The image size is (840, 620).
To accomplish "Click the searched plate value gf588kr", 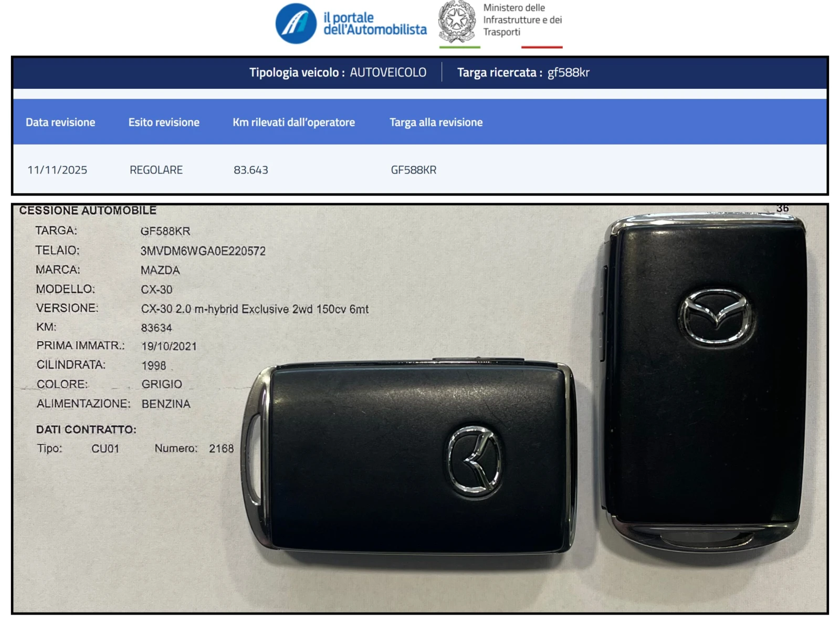I will click(568, 73).
